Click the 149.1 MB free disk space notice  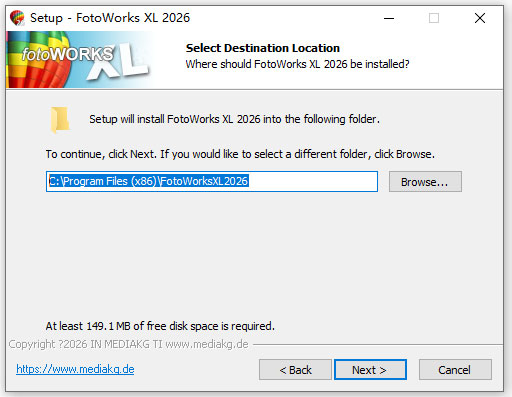tap(160, 326)
